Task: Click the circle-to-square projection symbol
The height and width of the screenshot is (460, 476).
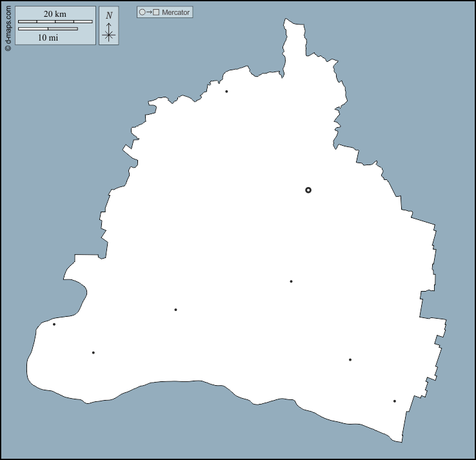Action: coord(149,12)
